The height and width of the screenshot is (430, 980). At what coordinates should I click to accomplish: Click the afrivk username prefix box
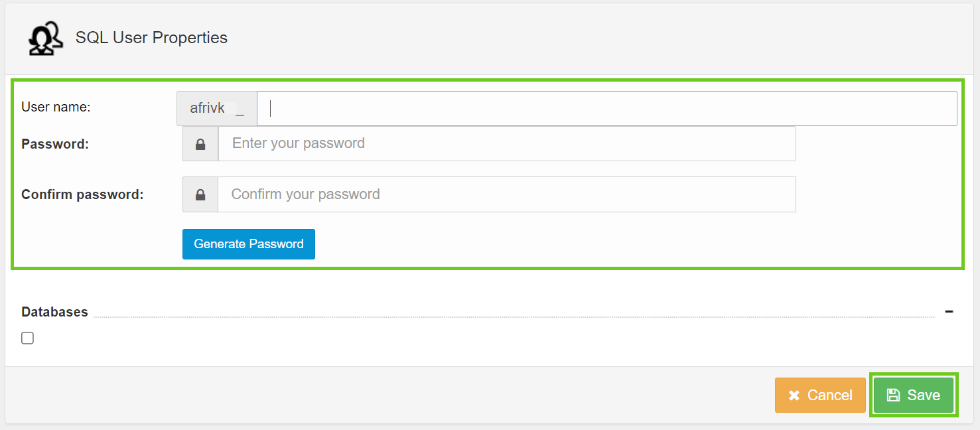pyautogui.click(x=216, y=108)
